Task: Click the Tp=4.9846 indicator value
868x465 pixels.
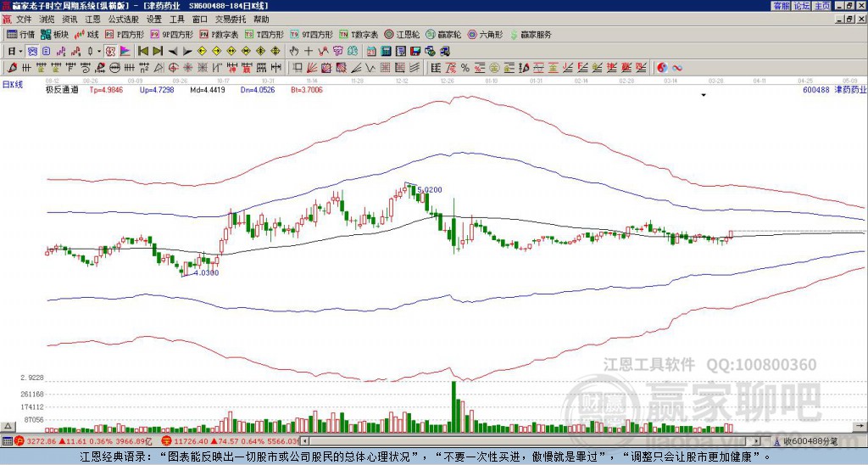Action: click(x=106, y=90)
